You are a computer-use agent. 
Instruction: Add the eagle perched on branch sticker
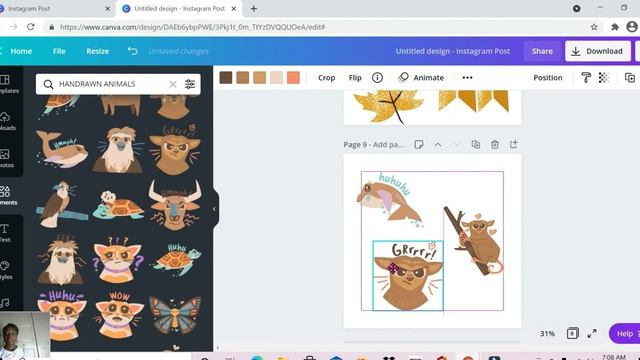pyautogui.click(x=61, y=204)
